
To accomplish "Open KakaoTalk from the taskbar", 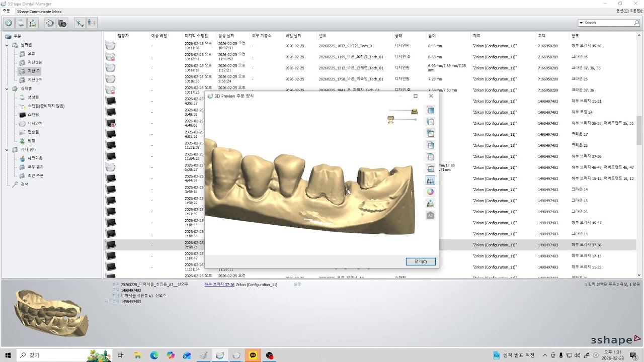I will pyautogui.click(x=253, y=355).
